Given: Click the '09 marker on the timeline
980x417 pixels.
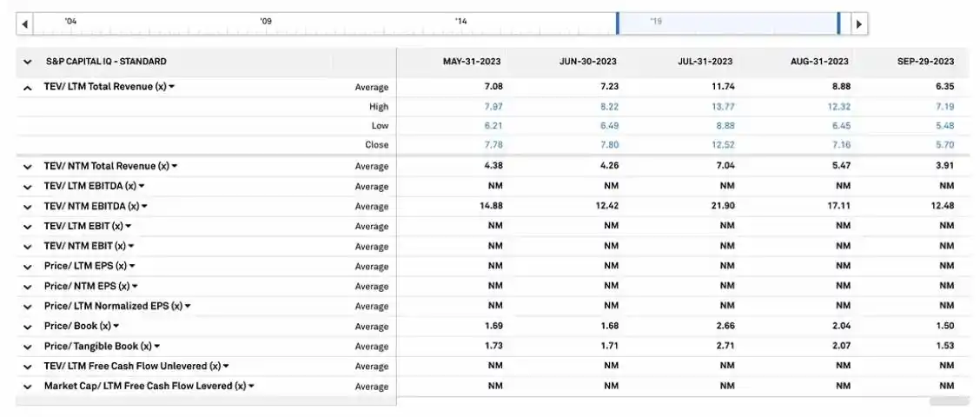Looking at the screenshot, I should point(266,21).
